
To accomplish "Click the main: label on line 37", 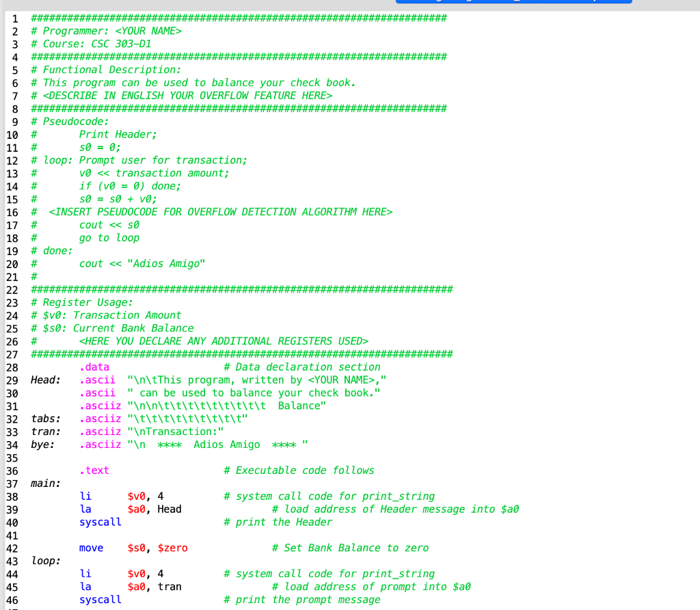I will [44, 483].
